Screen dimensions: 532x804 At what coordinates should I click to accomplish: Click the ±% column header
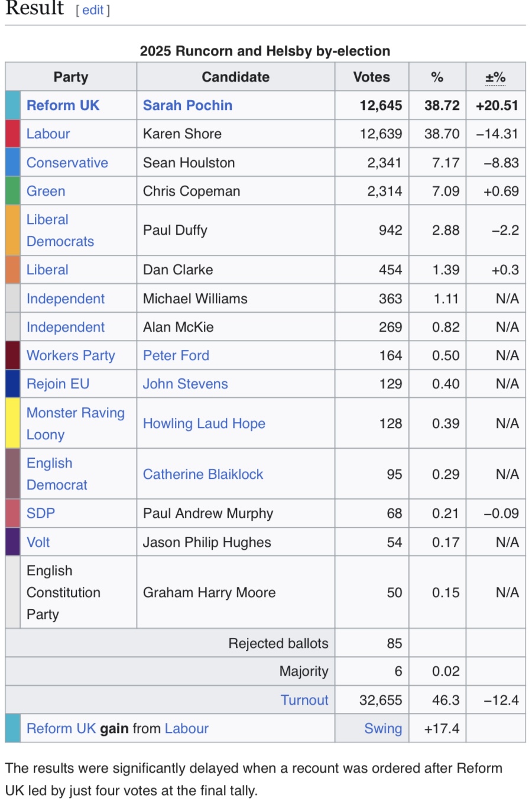tap(495, 77)
